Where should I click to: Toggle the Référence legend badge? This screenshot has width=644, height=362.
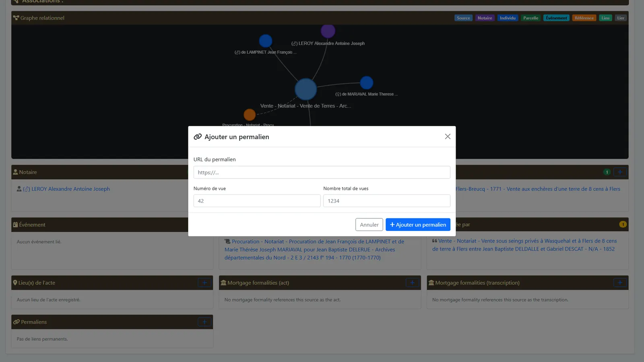click(584, 18)
